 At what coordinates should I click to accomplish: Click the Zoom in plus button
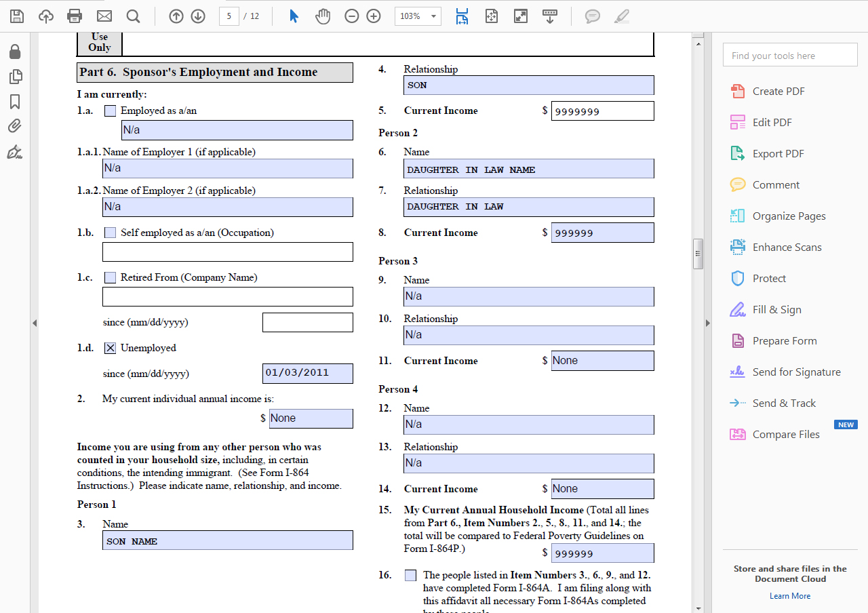(374, 16)
